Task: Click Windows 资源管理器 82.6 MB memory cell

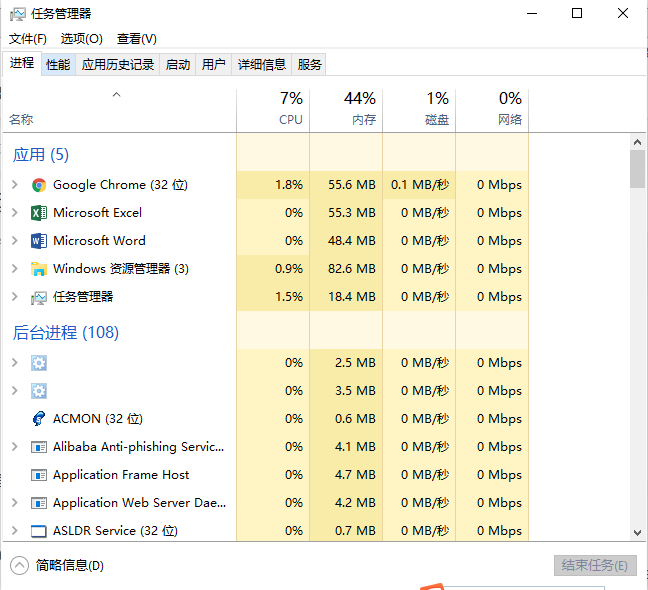Action: pos(346,269)
